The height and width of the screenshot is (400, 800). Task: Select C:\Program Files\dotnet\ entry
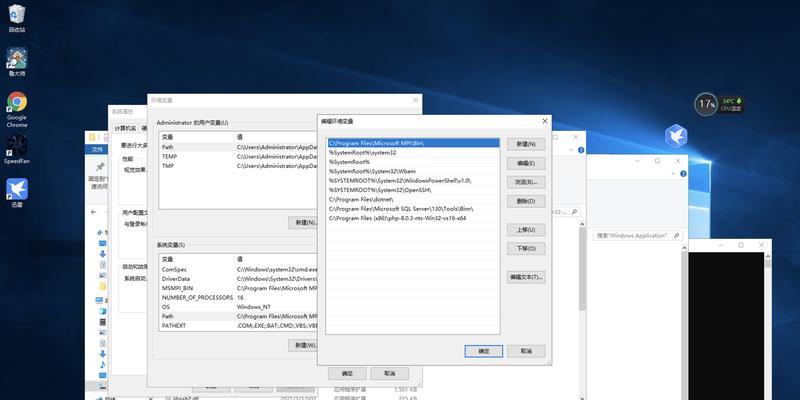coord(413,199)
